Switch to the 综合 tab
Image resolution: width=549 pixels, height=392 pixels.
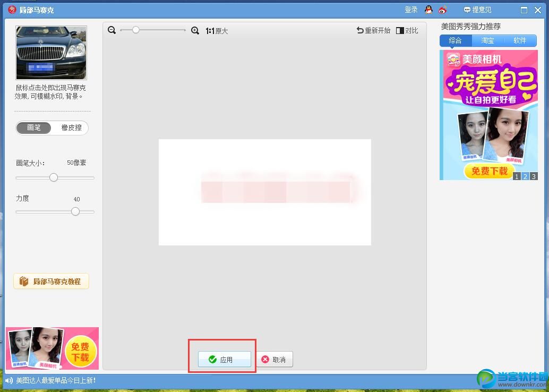(x=455, y=40)
